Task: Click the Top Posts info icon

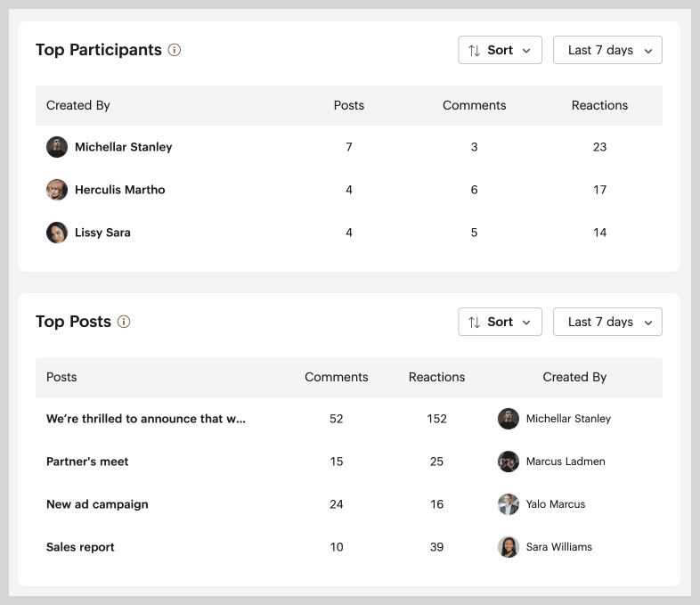Action: click(x=124, y=322)
